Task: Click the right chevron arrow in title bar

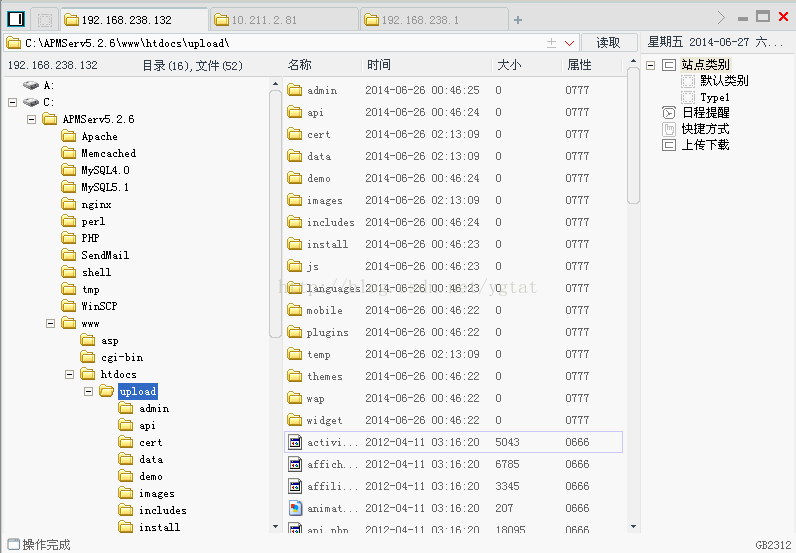Action: point(721,18)
